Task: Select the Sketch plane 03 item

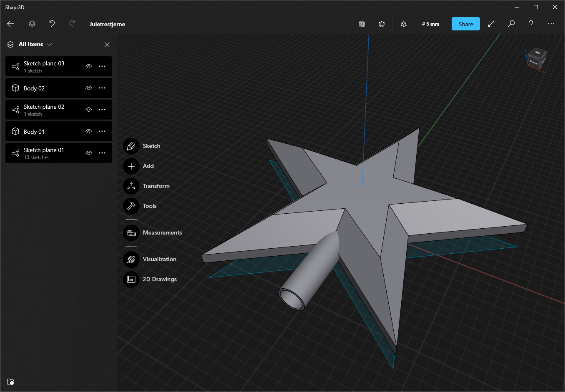Action: 59,66
